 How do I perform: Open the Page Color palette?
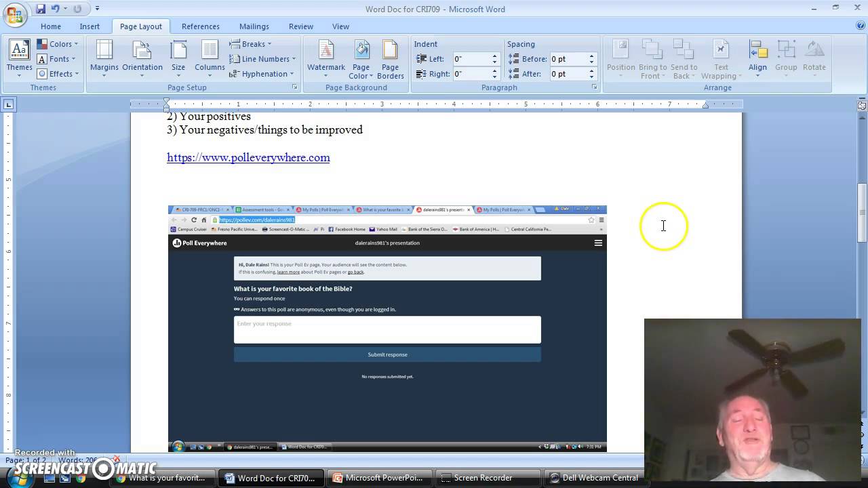[361, 58]
